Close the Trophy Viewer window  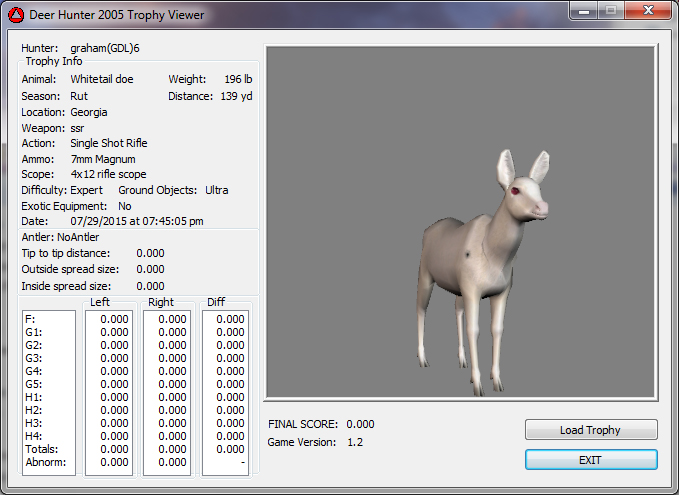click(x=646, y=10)
